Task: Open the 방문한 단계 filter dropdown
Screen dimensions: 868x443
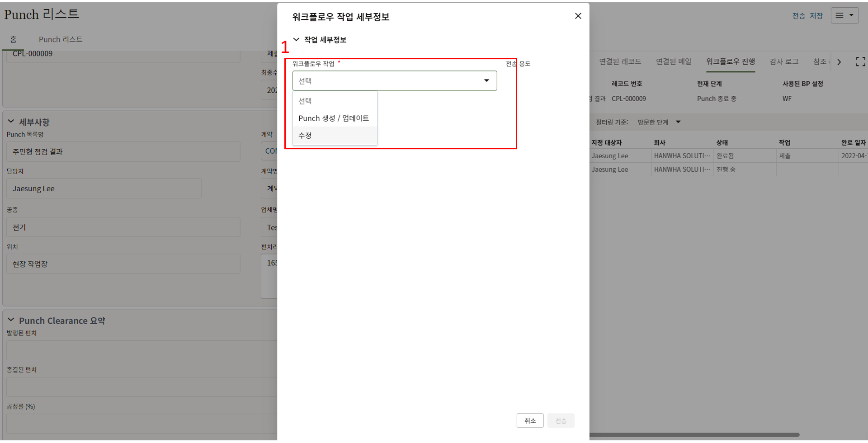Action: click(659, 122)
